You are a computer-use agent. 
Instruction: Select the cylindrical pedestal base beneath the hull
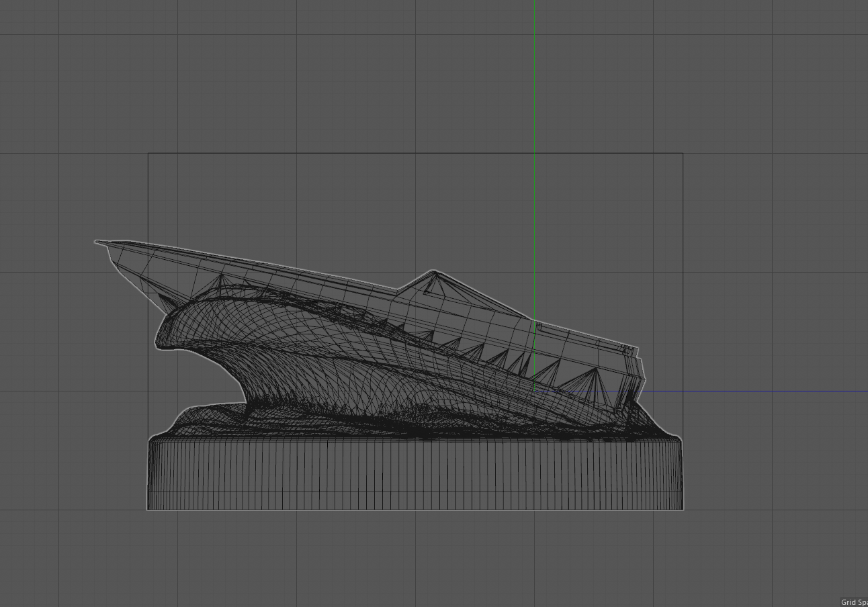coord(415,473)
